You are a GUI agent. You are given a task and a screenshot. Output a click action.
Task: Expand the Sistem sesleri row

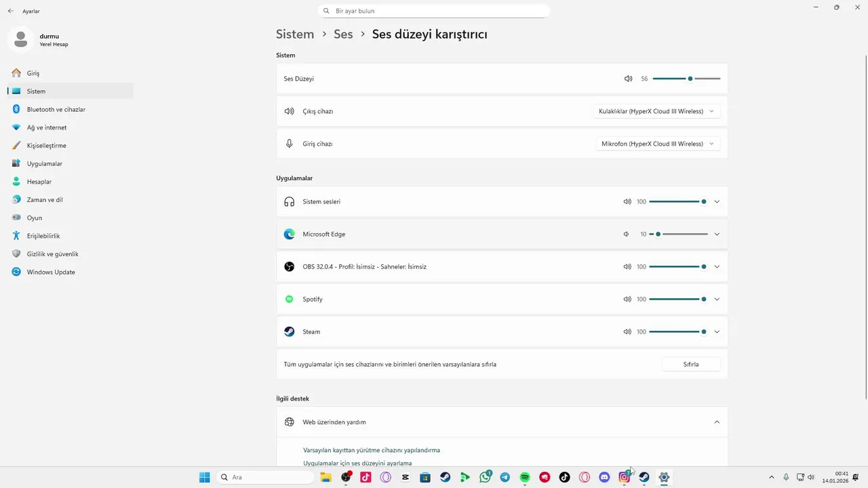717,202
